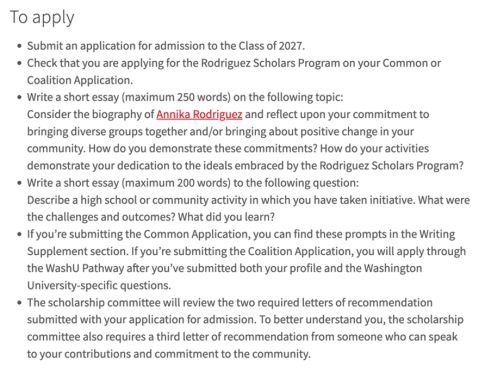
Task: Click the text "maximum 200 words"
Action: [176, 183]
